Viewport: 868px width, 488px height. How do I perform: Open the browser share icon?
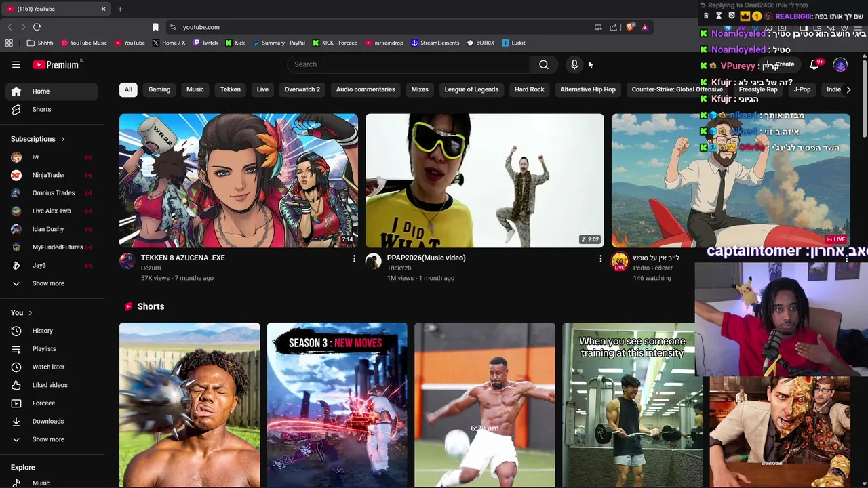coord(614,27)
